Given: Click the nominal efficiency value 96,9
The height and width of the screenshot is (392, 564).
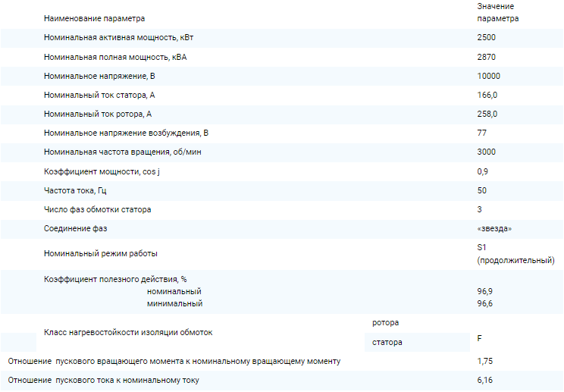Looking at the screenshot, I should coord(485,291).
